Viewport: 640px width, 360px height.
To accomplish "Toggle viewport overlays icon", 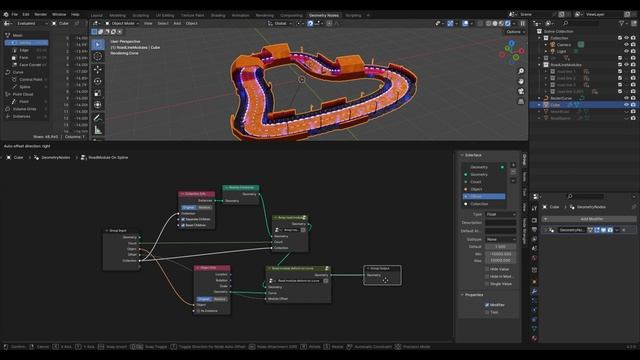I will coord(465,23).
